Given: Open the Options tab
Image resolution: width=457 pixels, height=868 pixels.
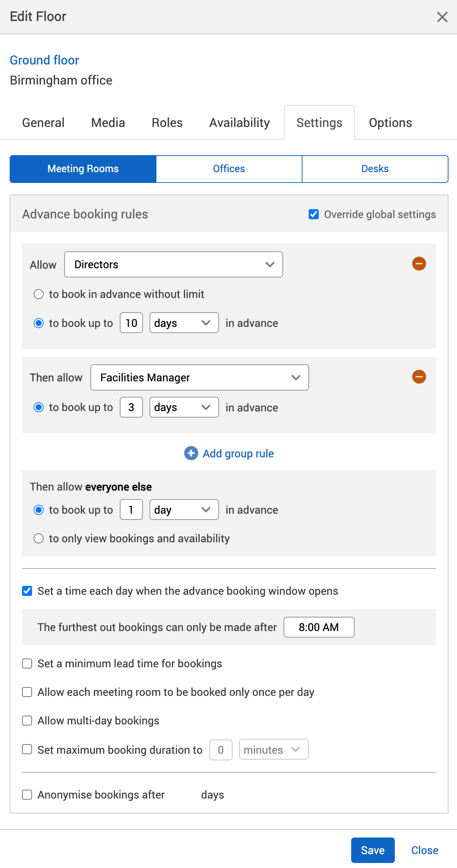Looking at the screenshot, I should click(390, 122).
